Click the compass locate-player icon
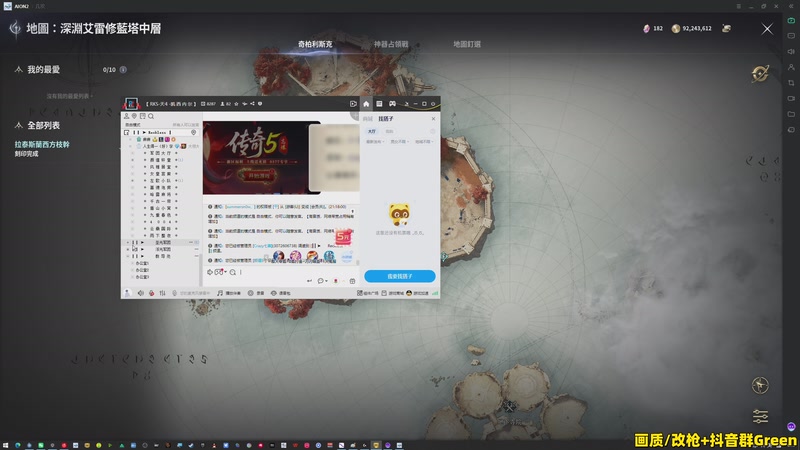The width and height of the screenshot is (800, 450). coord(760,385)
